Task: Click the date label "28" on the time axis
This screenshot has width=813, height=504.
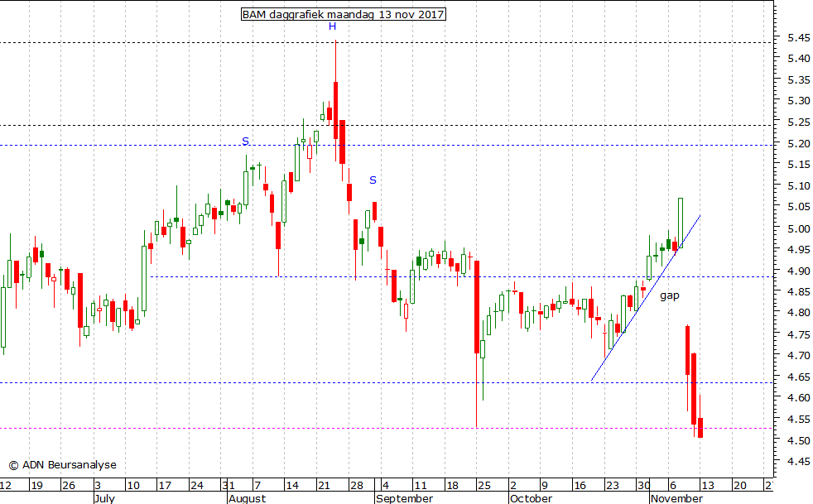Action: click(x=357, y=486)
